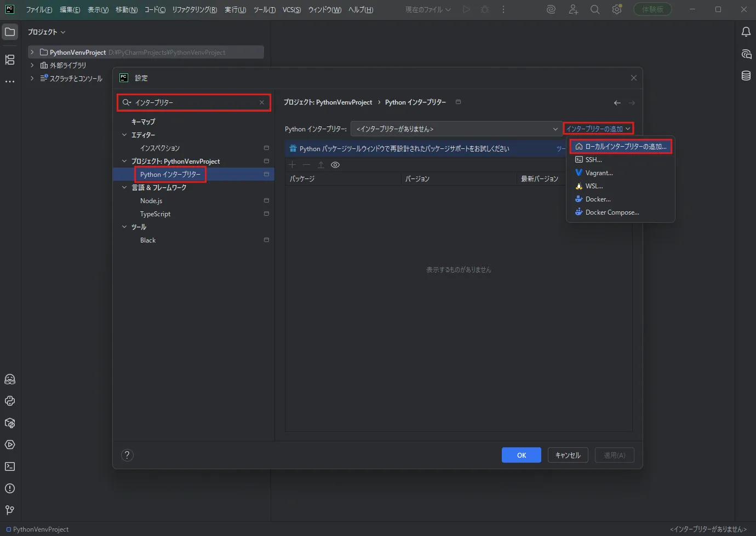The height and width of the screenshot is (536, 756).
Task: Click the add package plus icon
Action: pyautogui.click(x=292, y=165)
